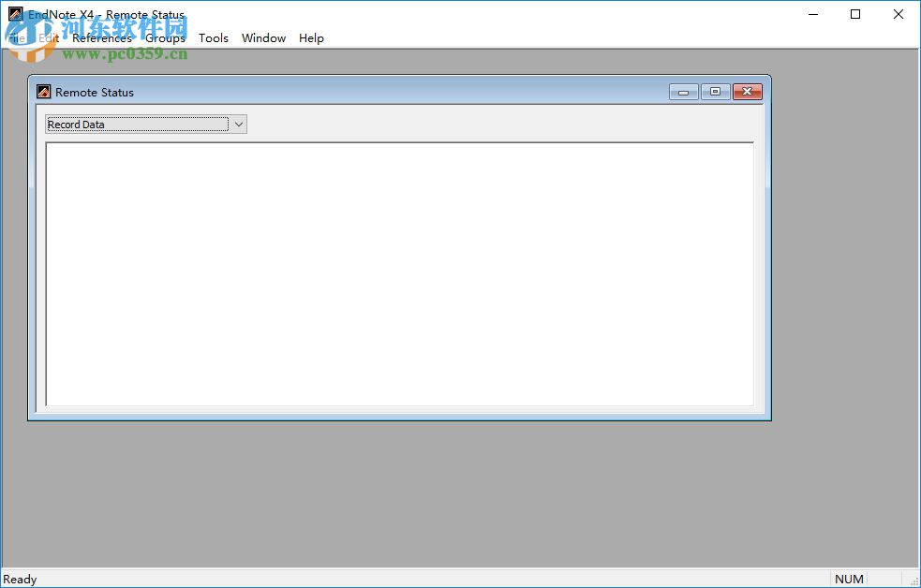This screenshot has width=921, height=588.
Task: Open the Groups menu
Action: pyautogui.click(x=164, y=38)
